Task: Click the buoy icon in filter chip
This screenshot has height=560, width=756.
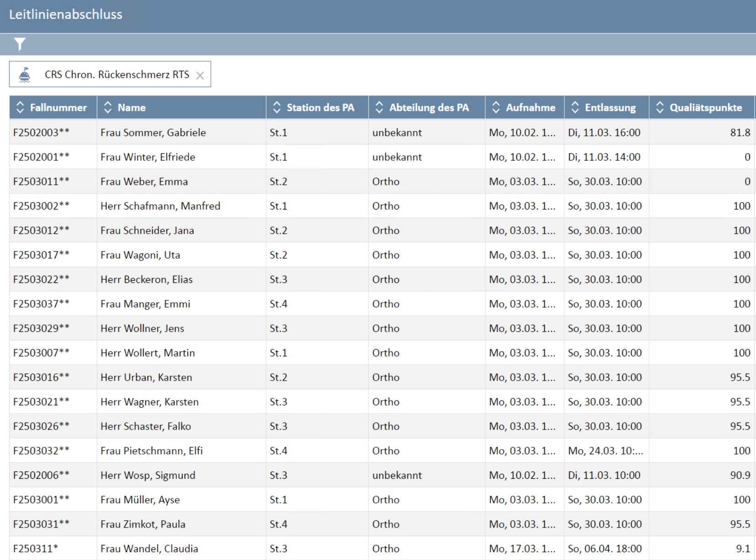Action: click(25, 74)
